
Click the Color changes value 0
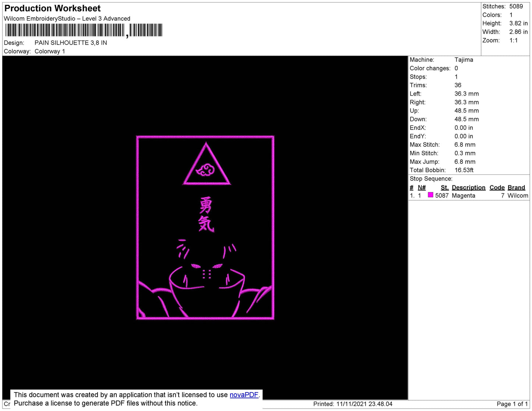456,68
